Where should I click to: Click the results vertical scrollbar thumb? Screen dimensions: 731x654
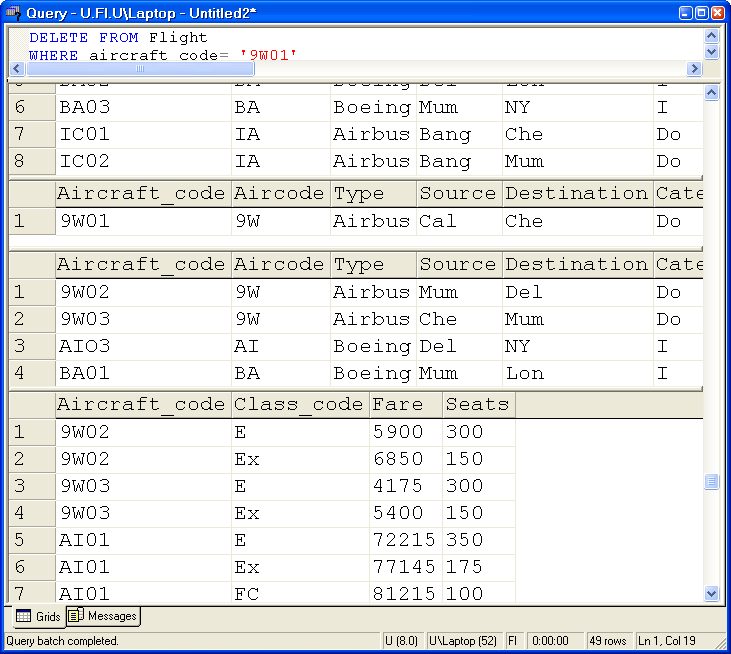[x=711, y=482]
